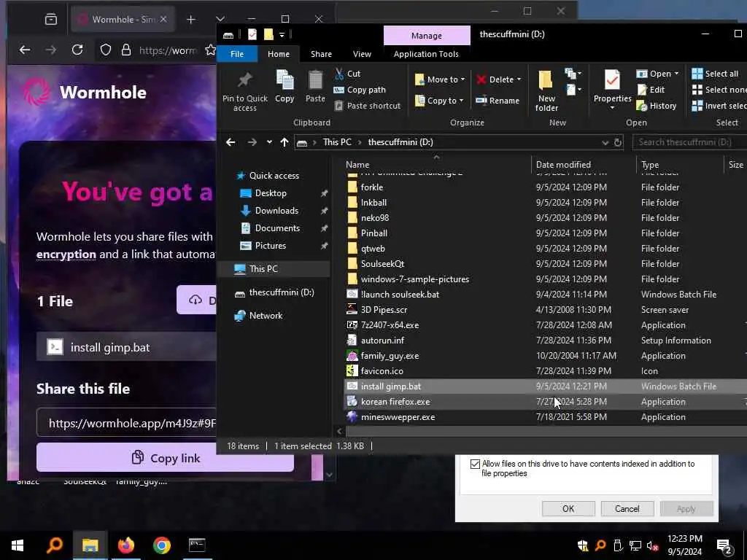Open file History from ribbon

(x=657, y=106)
